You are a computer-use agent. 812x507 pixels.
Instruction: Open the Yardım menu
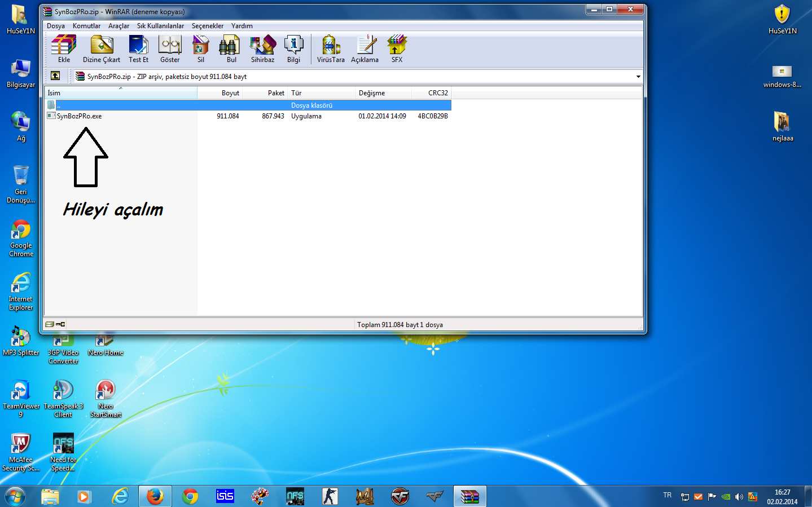tap(242, 26)
